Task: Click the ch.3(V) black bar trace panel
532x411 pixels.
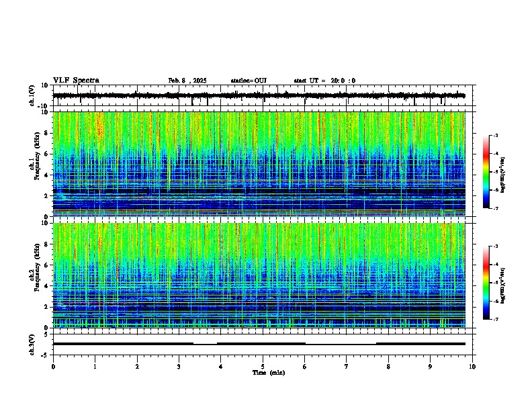Action: [x=263, y=345]
